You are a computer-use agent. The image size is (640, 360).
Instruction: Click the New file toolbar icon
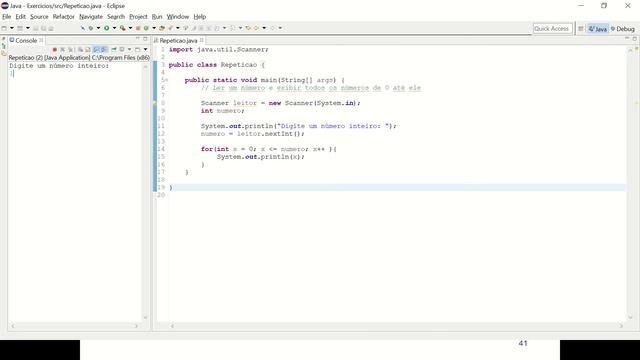coord(4,28)
